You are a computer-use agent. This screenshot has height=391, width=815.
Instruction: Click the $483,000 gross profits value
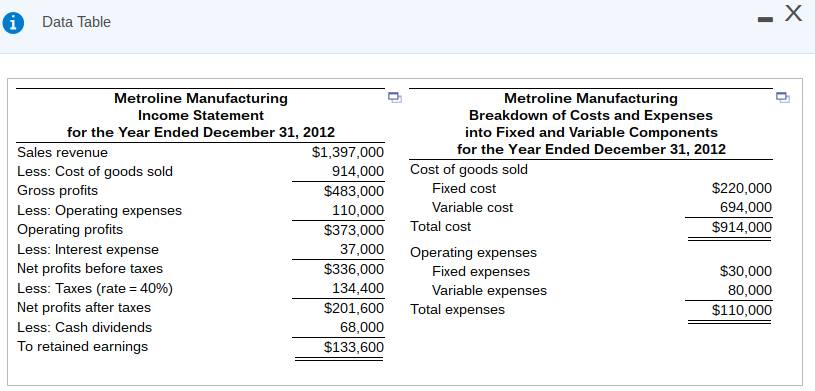[353, 191]
